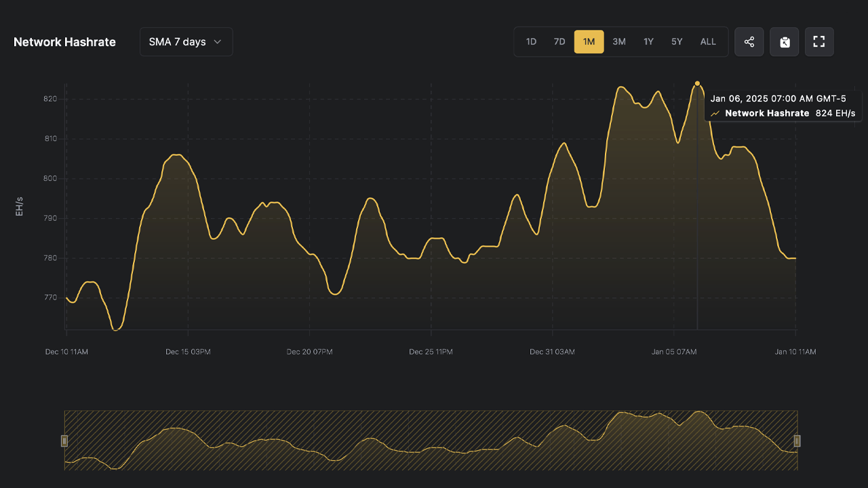Click the Jan 05 07AM axis label
The height and width of the screenshot is (488, 868).
(674, 352)
